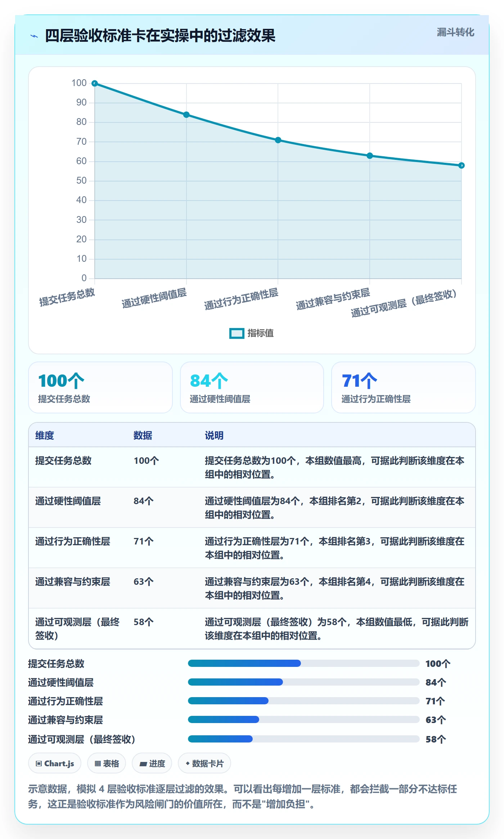Viewport: 504px width, 839px height.
Task: Select 通过兼容与约束层 in the table's 维度 column
Action: (x=73, y=582)
